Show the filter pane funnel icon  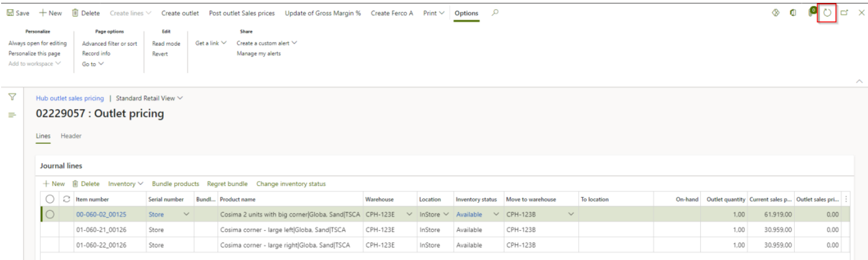(11, 97)
